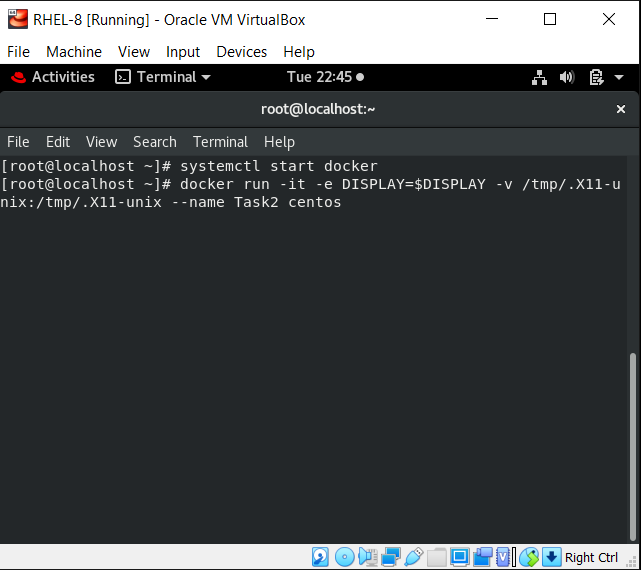
Task: Click the GNOME volume speaker icon
Action: pyautogui.click(x=567, y=77)
